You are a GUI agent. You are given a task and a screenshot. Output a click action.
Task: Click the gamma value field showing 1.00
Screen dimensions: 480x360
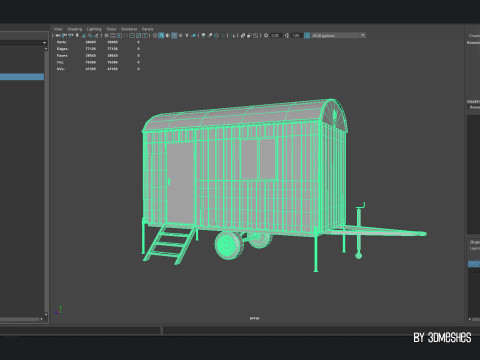point(296,35)
